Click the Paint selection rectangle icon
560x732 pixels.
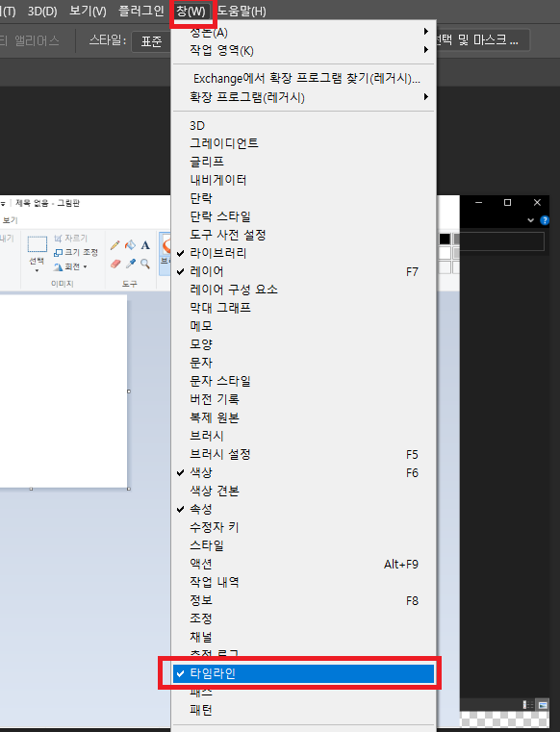[37, 244]
